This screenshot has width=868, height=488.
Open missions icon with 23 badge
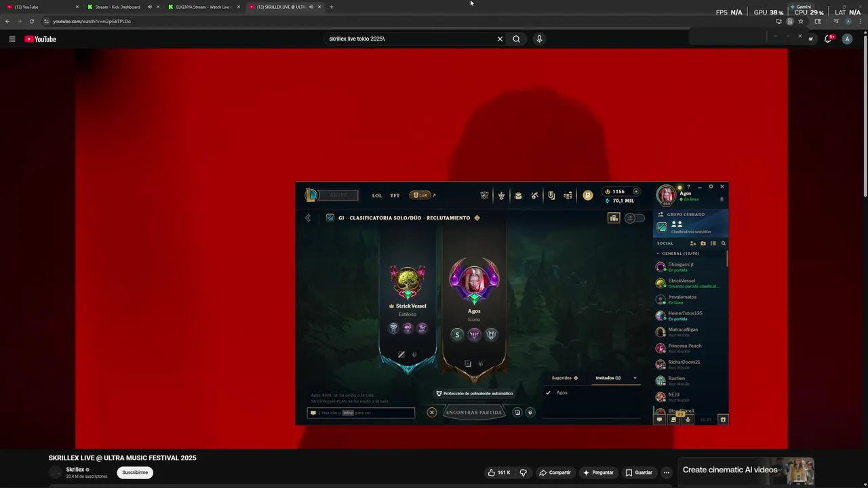[673, 420]
